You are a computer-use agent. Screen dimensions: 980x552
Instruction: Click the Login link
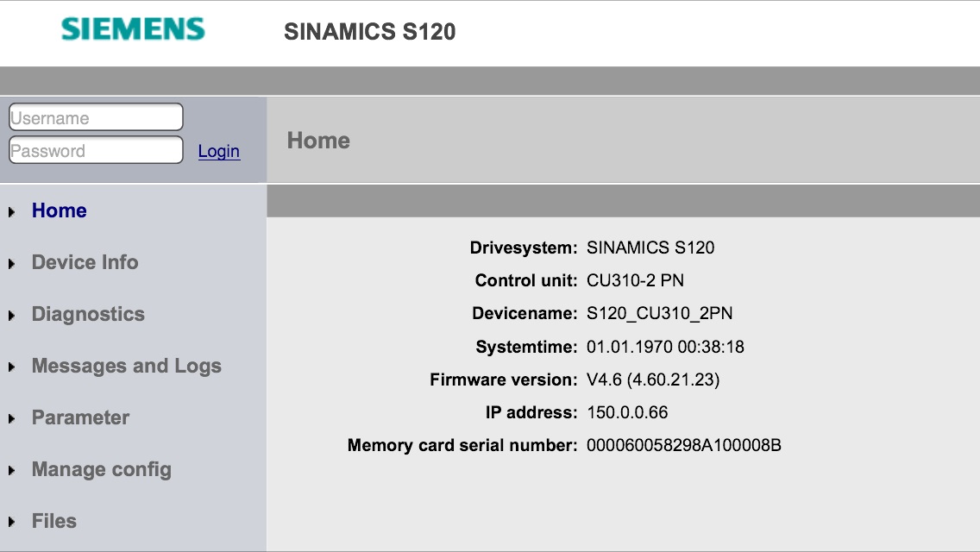pyautogui.click(x=219, y=151)
